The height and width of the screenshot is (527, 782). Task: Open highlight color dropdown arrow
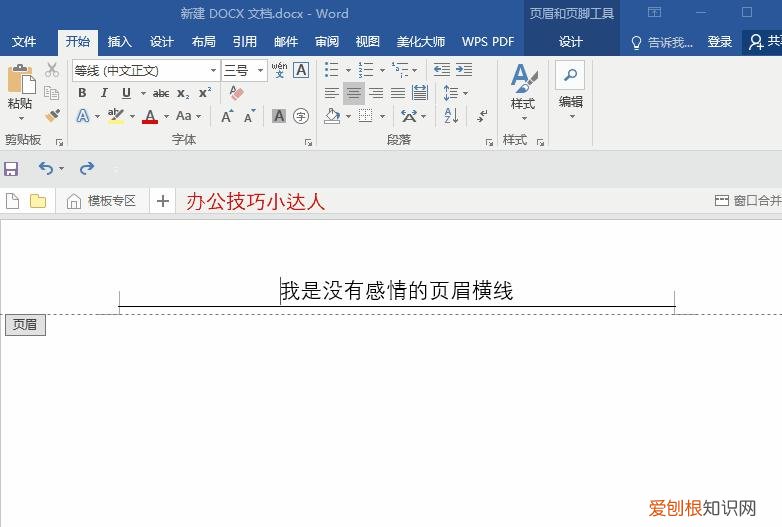132,116
